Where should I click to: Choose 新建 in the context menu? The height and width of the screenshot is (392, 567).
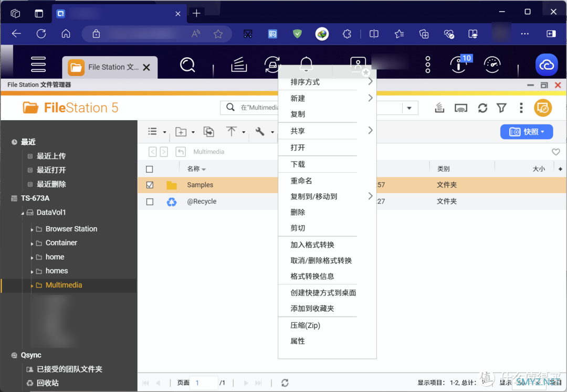tap(327, 98)
